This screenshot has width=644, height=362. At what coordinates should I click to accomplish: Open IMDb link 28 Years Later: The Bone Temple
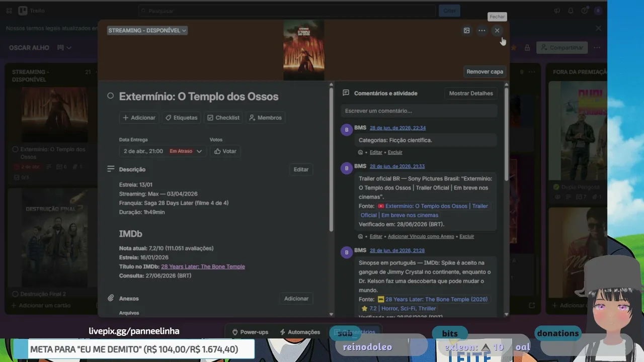pos(203,266)
